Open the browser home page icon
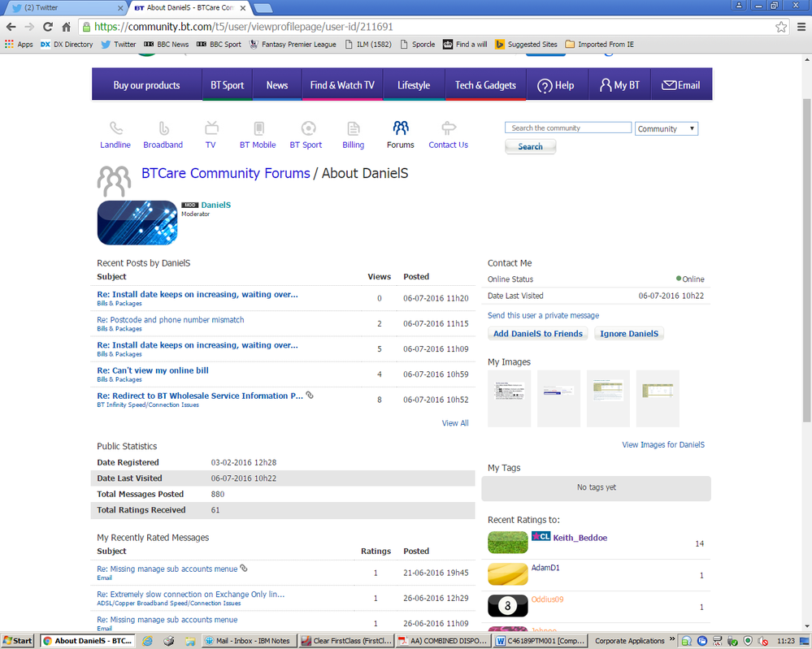The width and height of the screenshot is (812, 649). click(67, 27)
